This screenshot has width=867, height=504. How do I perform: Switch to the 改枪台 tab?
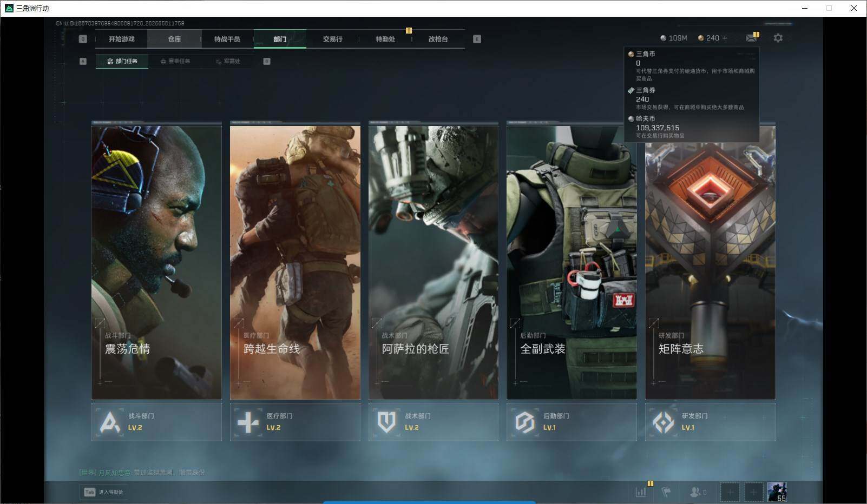(438, 39)
